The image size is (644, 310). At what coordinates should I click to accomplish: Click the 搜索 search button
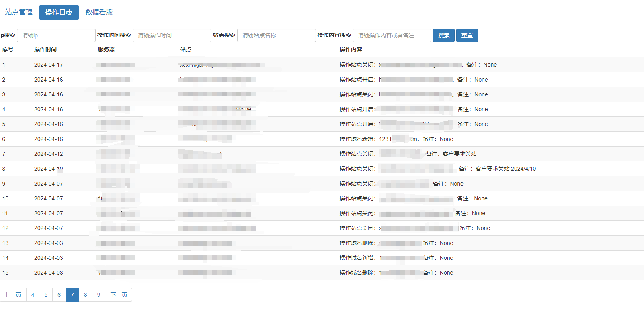pos(444,35)
